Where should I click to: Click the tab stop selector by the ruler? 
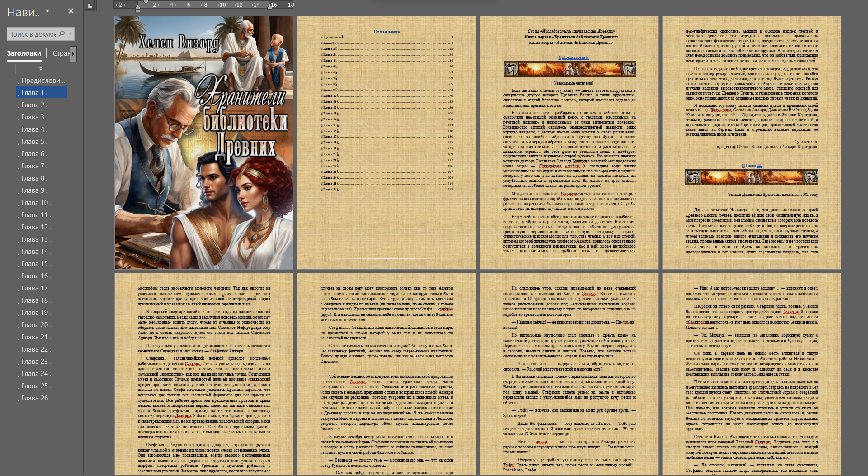[90, 5]
